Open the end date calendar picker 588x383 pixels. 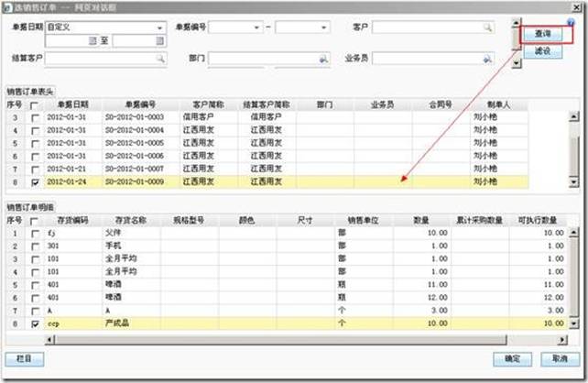pos(160,41)
